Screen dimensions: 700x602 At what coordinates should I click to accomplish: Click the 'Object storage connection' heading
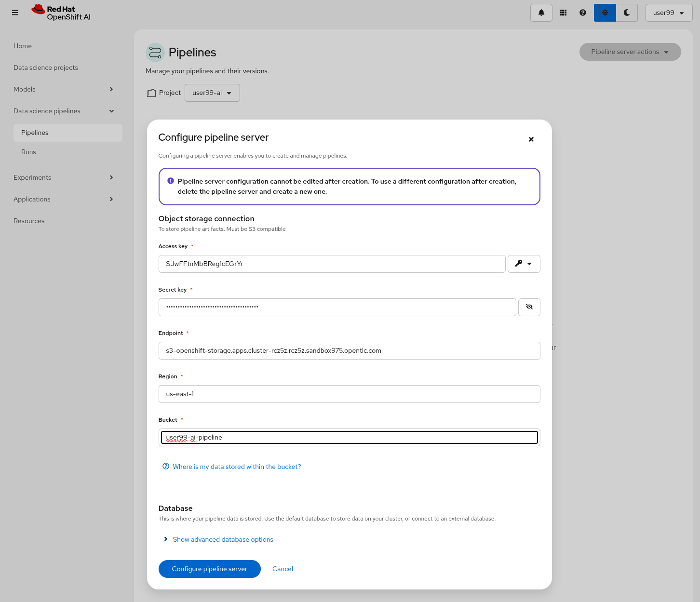pos(206,218)
